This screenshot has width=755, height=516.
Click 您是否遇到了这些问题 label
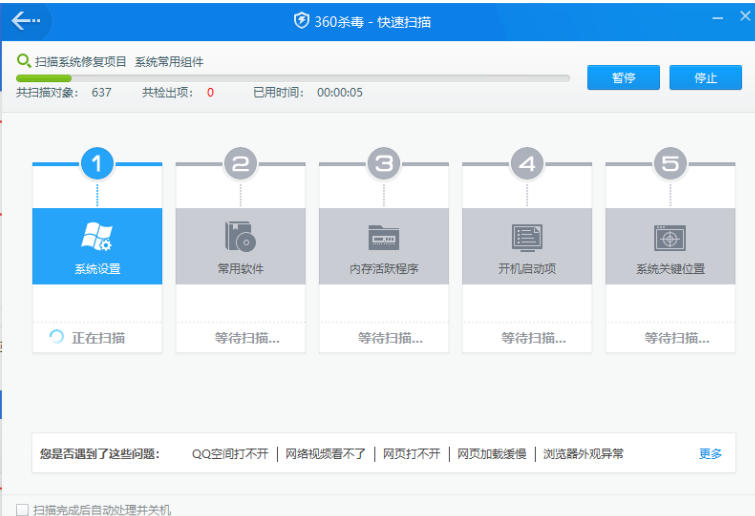tap(100, 454)
